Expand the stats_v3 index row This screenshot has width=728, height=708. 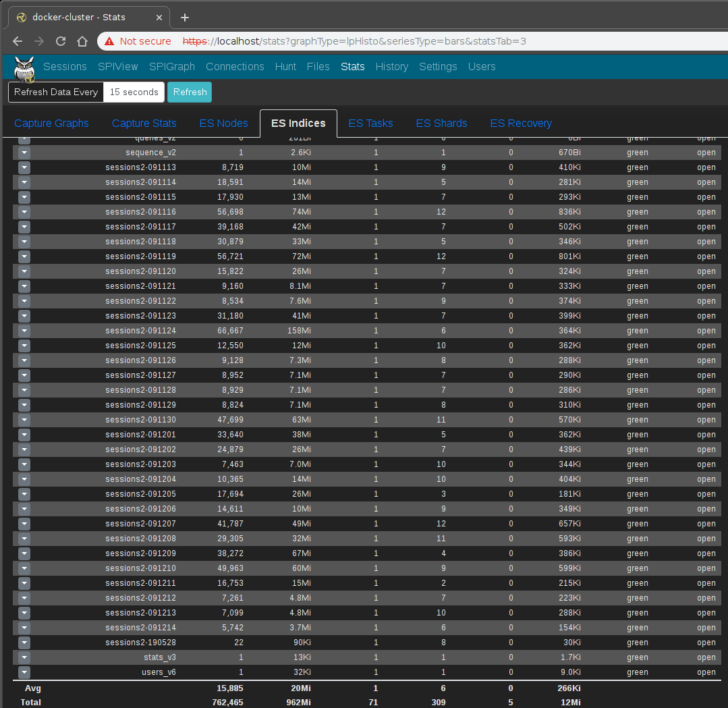pyautogui.click(x=24, y=657)
